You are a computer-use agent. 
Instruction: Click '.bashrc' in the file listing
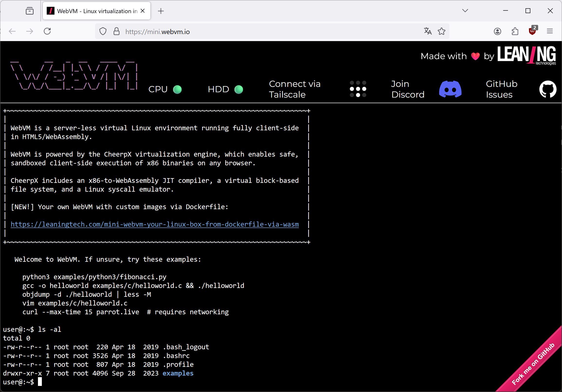176,356
